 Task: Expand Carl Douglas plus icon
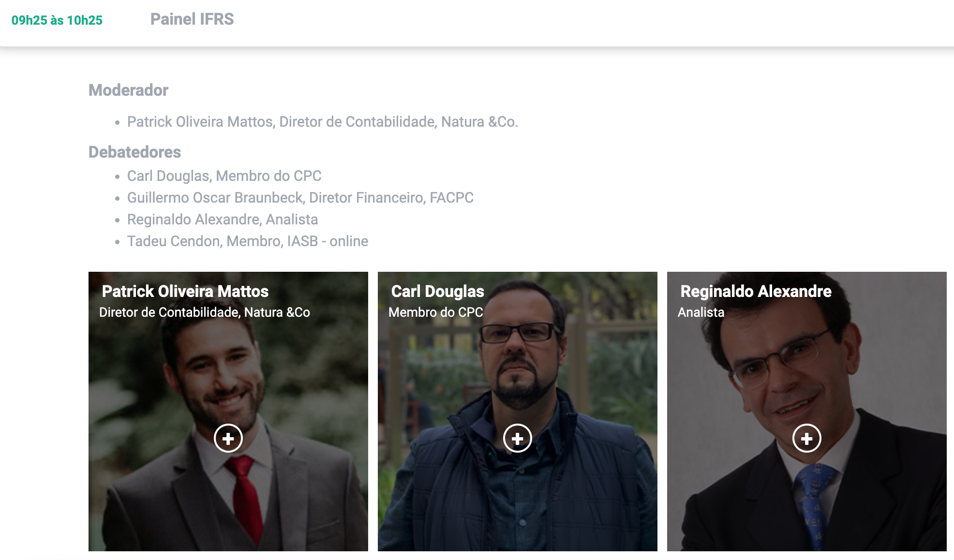518,438
